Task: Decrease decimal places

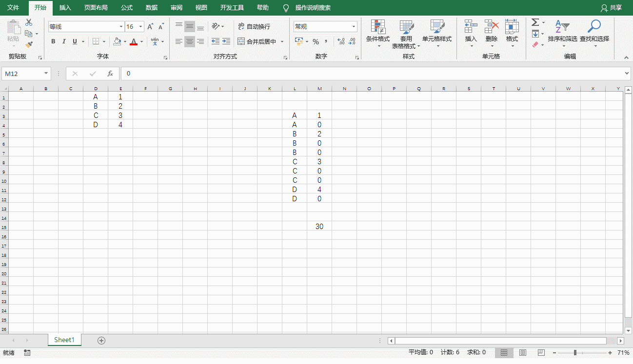Action: 352,41
